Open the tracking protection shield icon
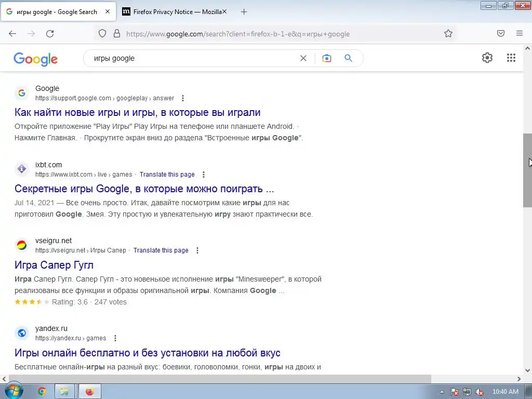Viewport: 532px width, 399px height. tap(102, 34)
